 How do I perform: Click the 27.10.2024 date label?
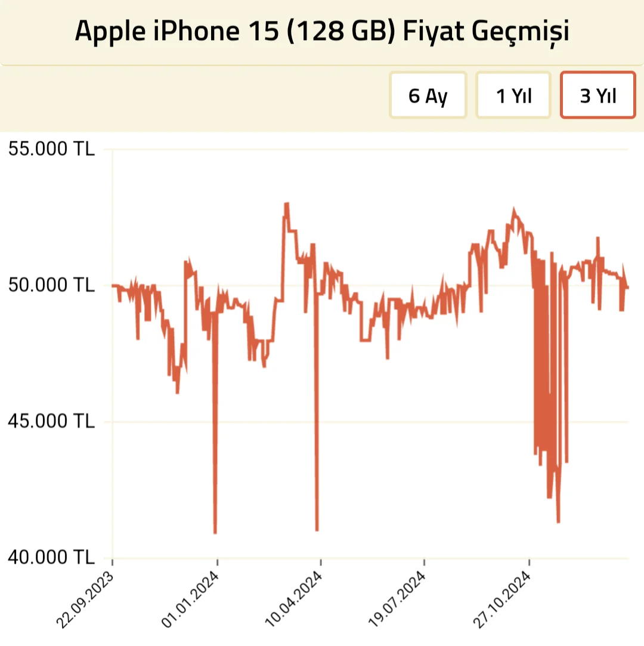(x=501, y=599)
